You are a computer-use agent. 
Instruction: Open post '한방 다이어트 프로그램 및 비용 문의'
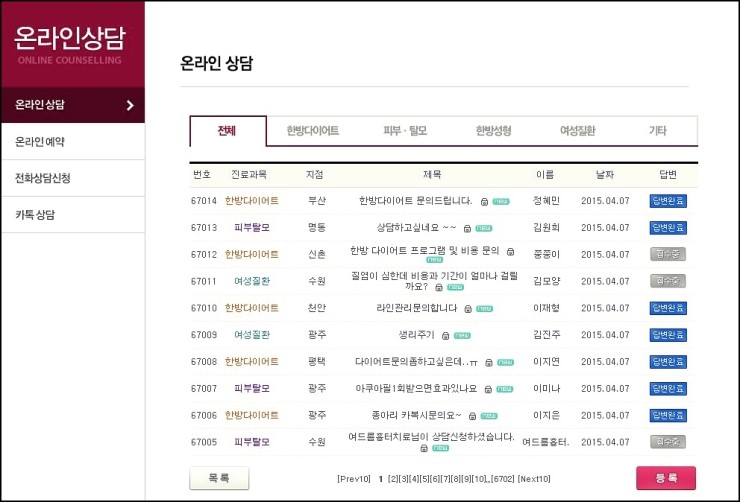pyautogui.click(x=424, y=251)
